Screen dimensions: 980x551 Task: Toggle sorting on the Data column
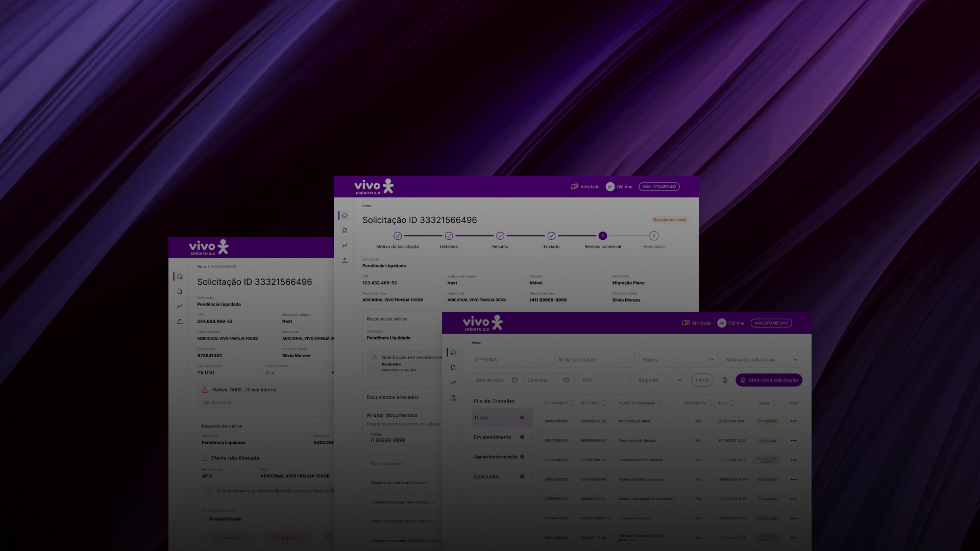pyautogui.click(x=732, y=403)
